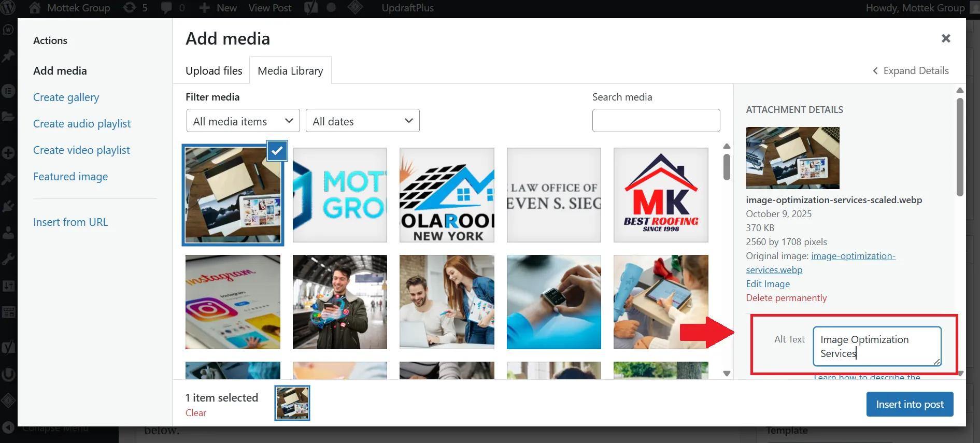Click the plus icon beside New
The height and width of the screenshot is (443, 980).
[205, 8]
